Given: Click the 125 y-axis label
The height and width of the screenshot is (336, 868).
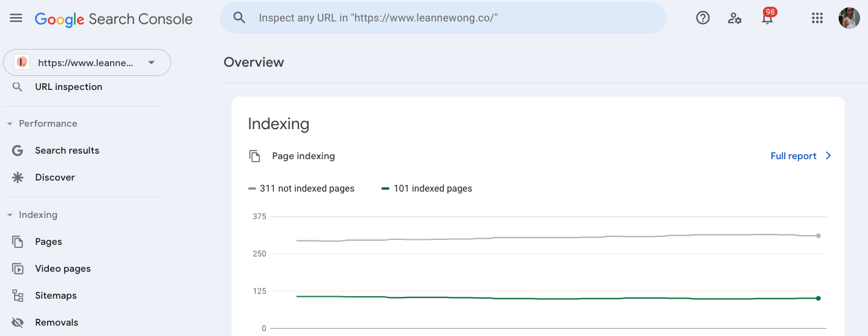Looking at the screenshot, I should point(259,291).
